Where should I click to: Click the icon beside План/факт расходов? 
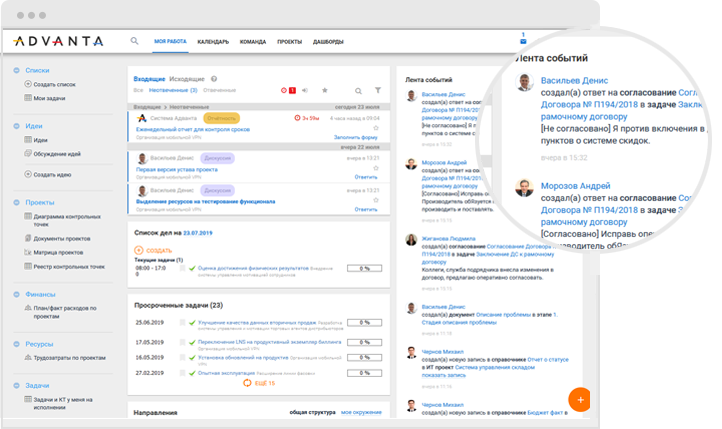tap(28, 307)
